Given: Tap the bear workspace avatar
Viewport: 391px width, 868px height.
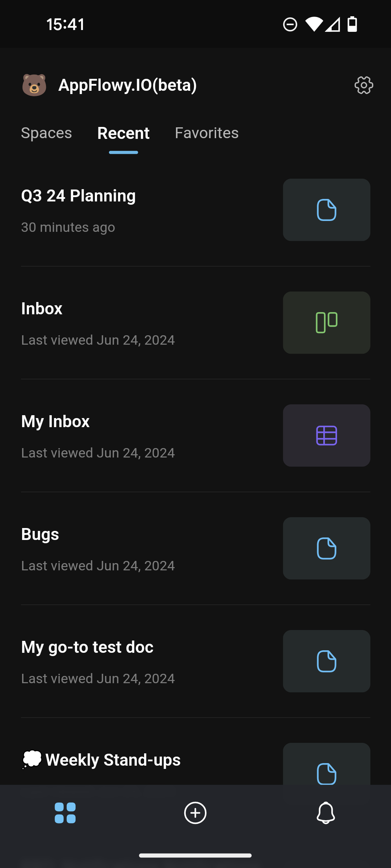Looking at the screenshot, I should click(x=34, y=85).
